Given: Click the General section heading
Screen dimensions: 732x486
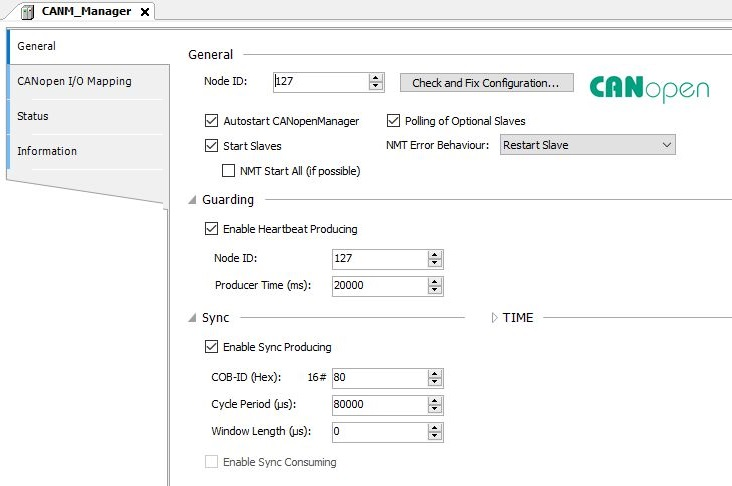Looking at the screenshot, I should click(211, 55).
